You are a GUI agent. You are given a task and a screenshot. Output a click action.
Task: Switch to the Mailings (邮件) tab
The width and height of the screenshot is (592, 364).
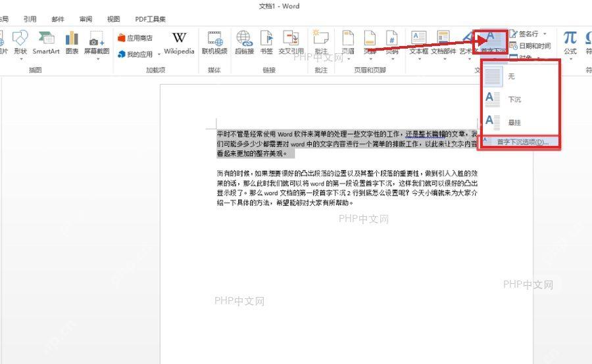58,19
